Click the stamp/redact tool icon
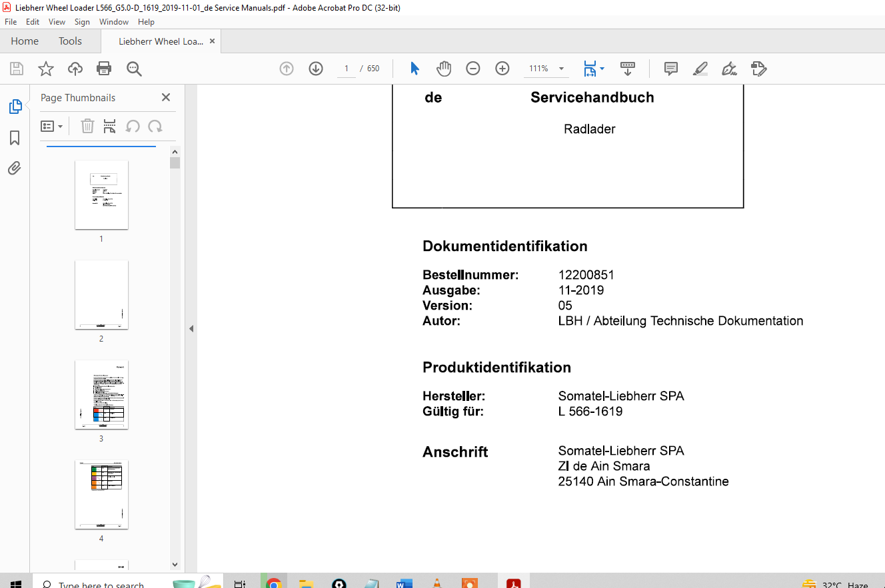The width and height of the screenshot is (885, 588). point(758,69)
